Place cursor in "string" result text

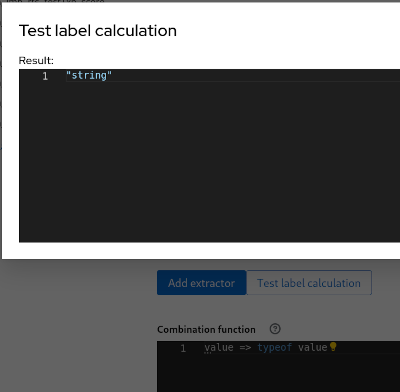tap(89, 75)
